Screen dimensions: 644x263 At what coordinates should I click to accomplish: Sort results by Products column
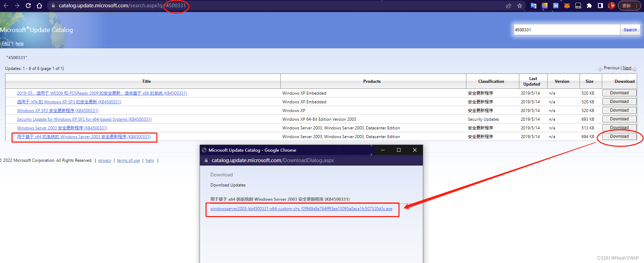point(372,81)
